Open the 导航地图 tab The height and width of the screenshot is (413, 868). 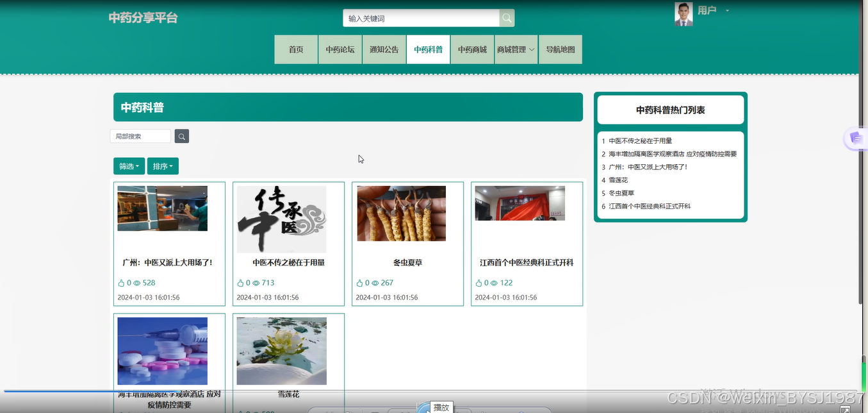point(561,49)
